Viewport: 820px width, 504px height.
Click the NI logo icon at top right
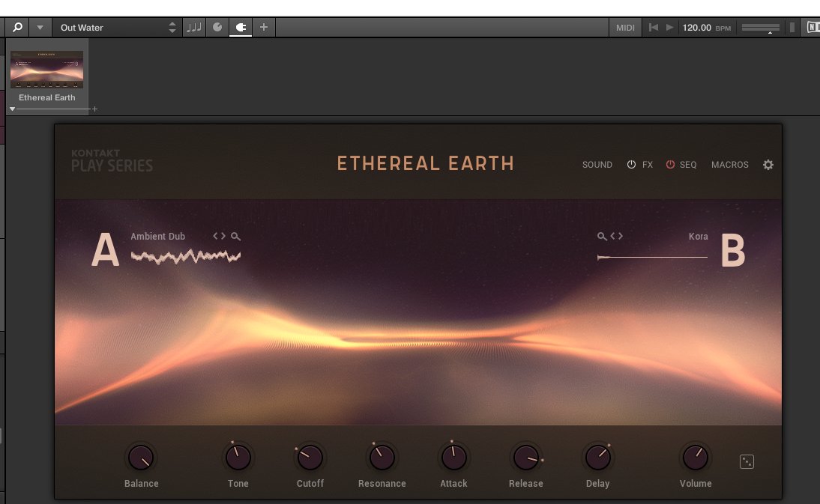[x=813, y=27]
